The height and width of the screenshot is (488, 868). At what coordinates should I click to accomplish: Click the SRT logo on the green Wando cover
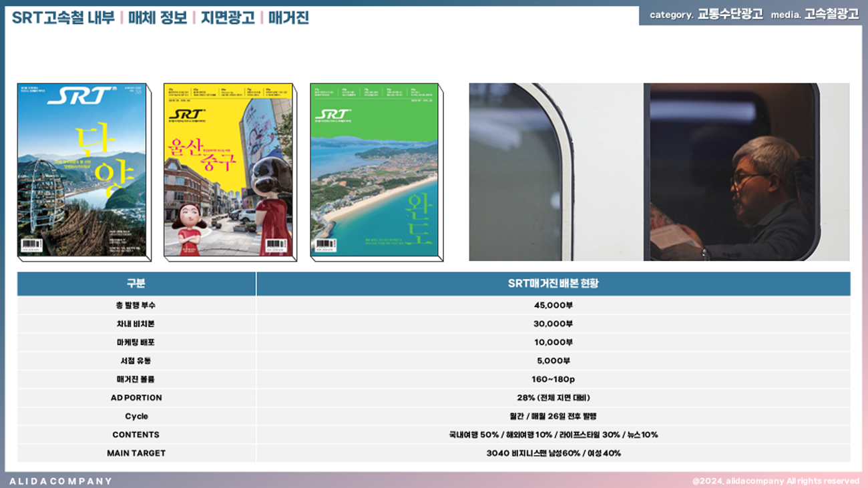click(333, 114)
